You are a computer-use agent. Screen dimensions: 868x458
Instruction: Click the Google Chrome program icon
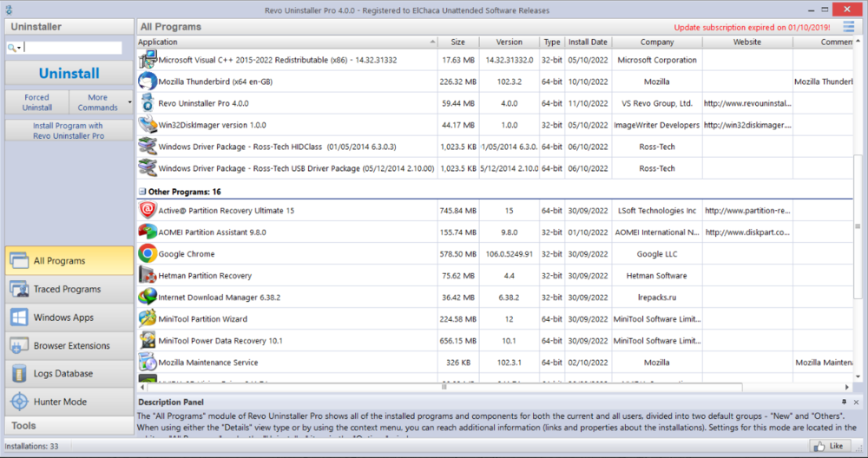(147, 254)
